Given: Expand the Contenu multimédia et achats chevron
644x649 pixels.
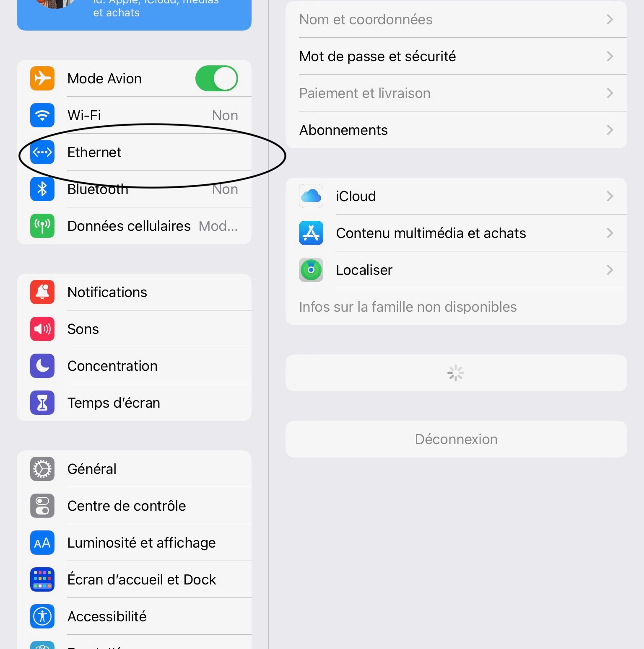Looking at the screenshot, I should click(610, 233).
